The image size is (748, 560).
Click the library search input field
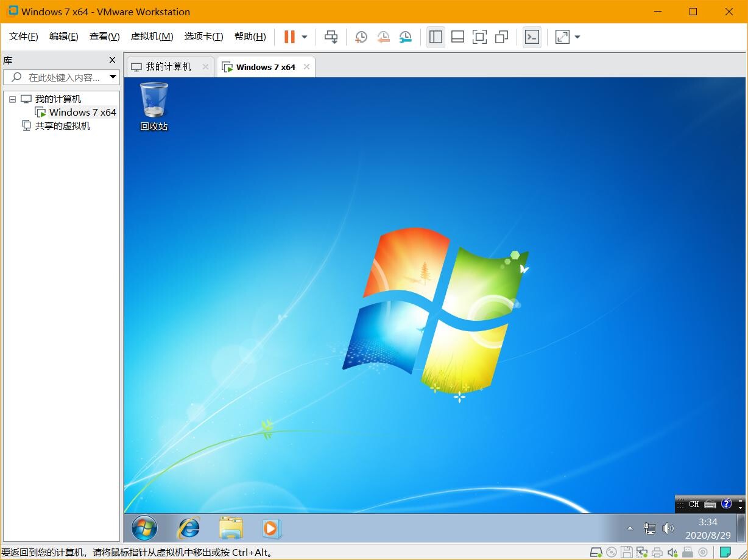click(x=64, y=77)
